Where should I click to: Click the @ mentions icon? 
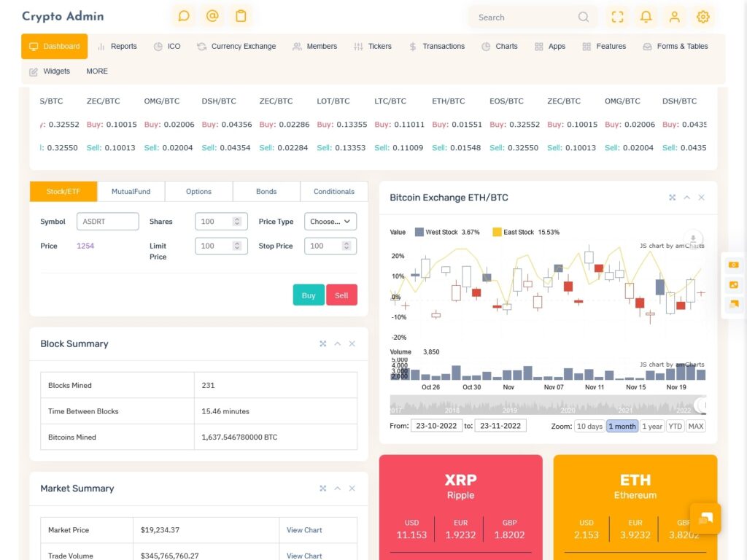click(x=212, y=17)
